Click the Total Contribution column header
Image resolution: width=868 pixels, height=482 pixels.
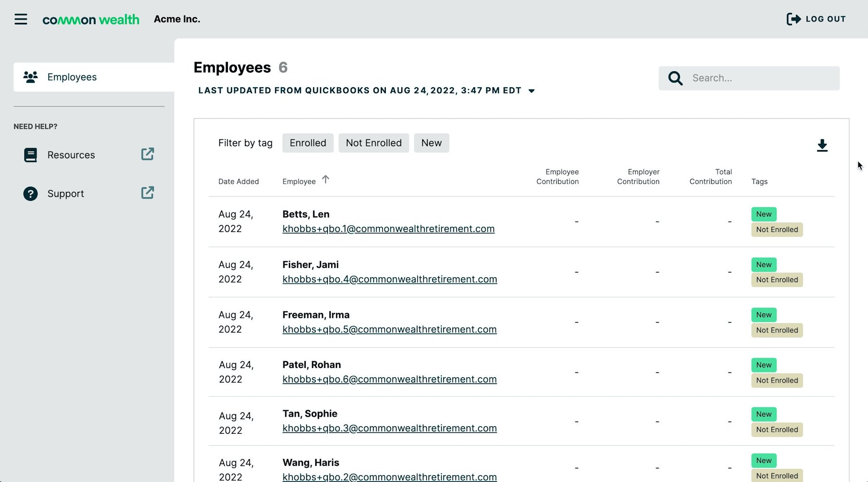pyautogui.click(x=711, y=176)
